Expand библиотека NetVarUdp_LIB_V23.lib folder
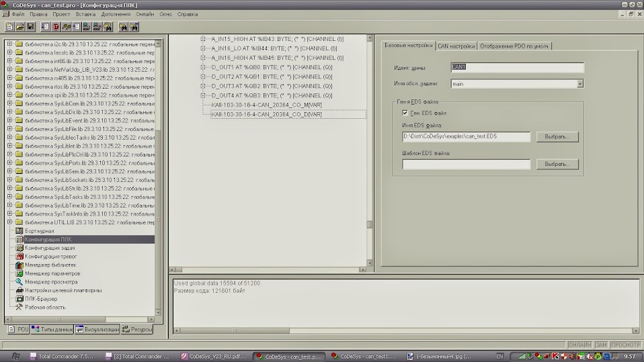The height and width of the screenshot is (362, 644). pyautogui.click(x=10, y=69)
